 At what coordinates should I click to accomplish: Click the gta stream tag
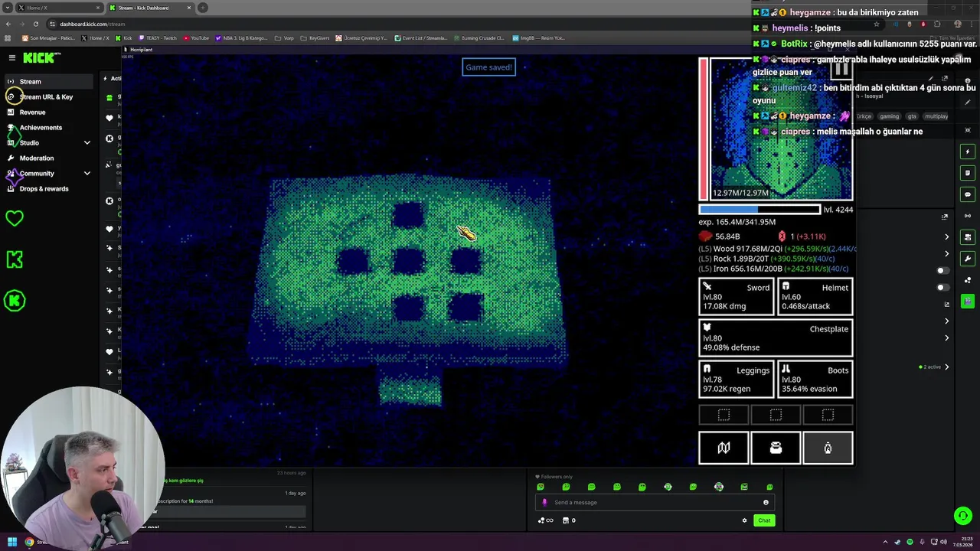coord(912,116)
